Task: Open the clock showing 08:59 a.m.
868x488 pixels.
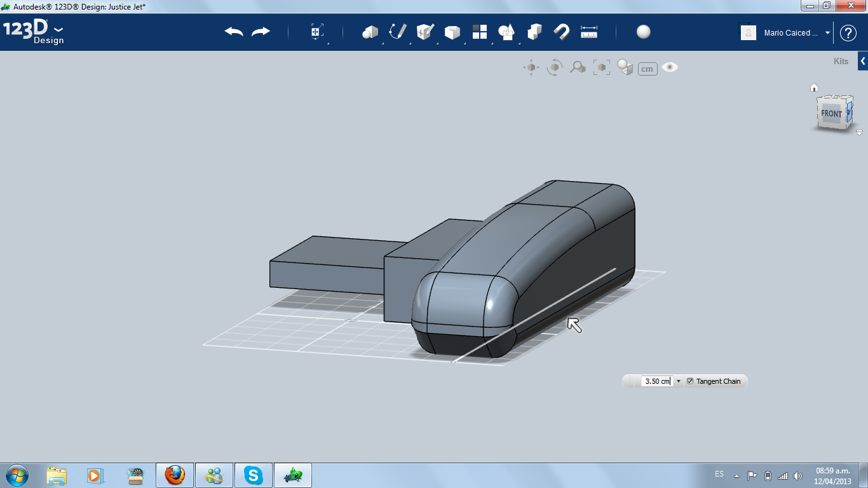Action: [833, 475]
